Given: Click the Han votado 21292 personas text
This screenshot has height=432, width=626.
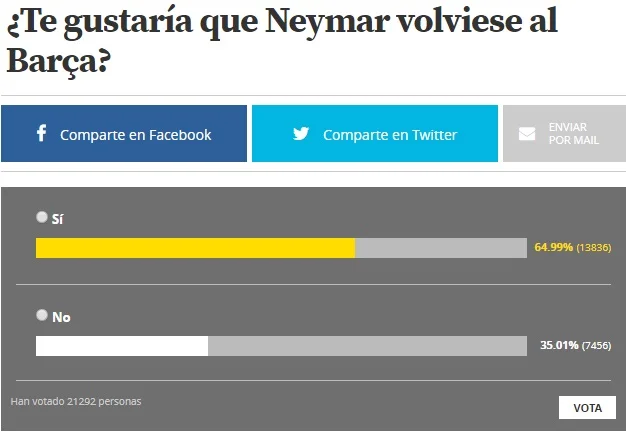Looking at the screenshot, I should (x=76, y=402).
